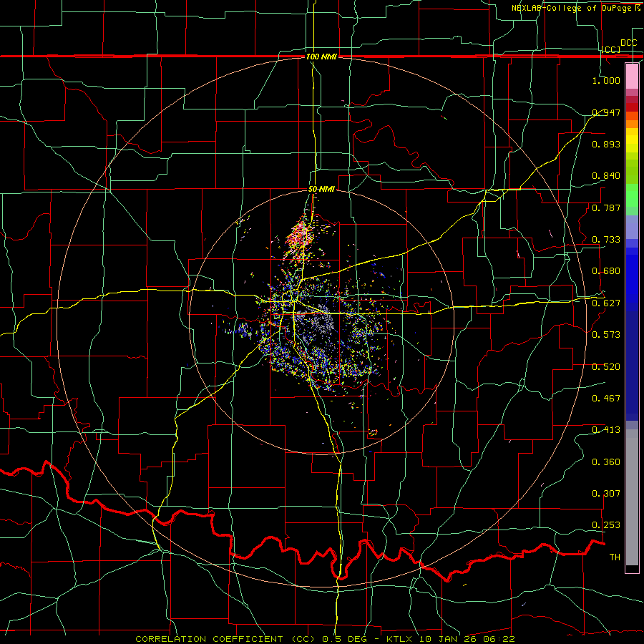The image size is (644, 644).
Task: Pick the lavender color bar segment
Action: pyautogui.click(x=632, y=227)
